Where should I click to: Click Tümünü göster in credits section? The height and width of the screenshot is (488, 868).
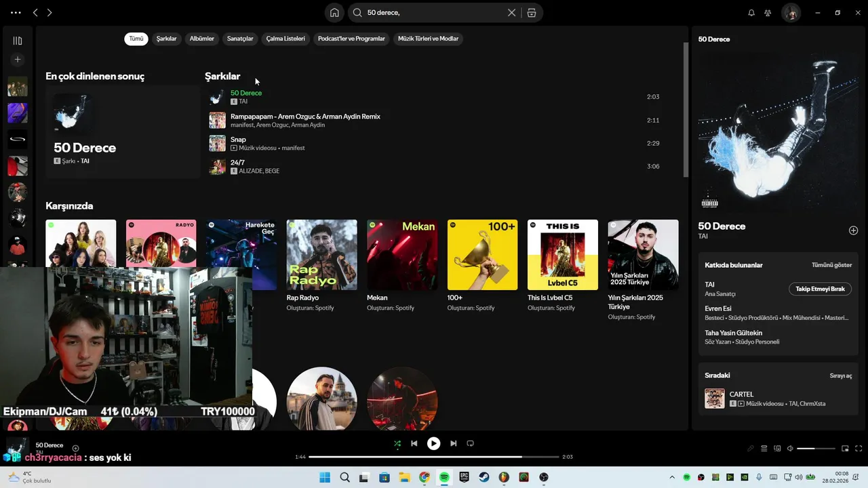[x=831, y=265]
